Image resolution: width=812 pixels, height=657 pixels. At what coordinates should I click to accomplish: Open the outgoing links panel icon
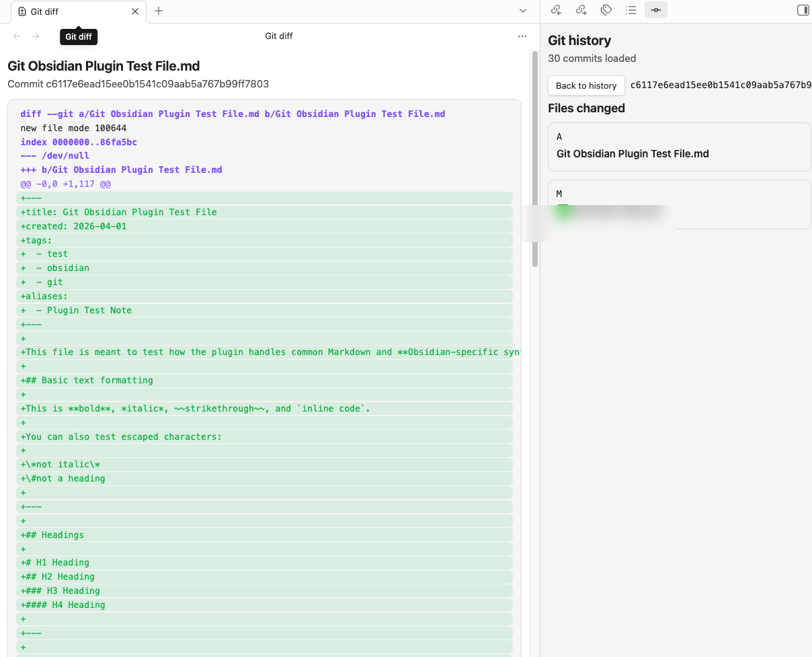point(581,10)
